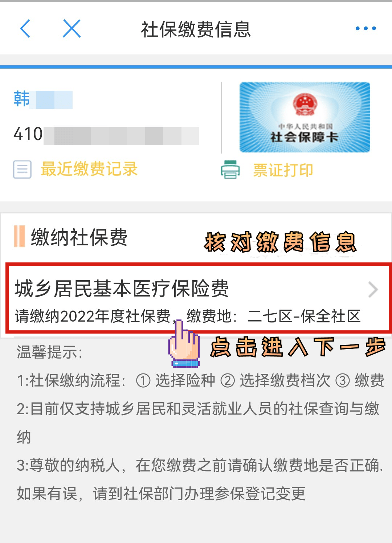Tap the 核对缴费信息 annotation text
392x543 pixels.
[281, 242]
